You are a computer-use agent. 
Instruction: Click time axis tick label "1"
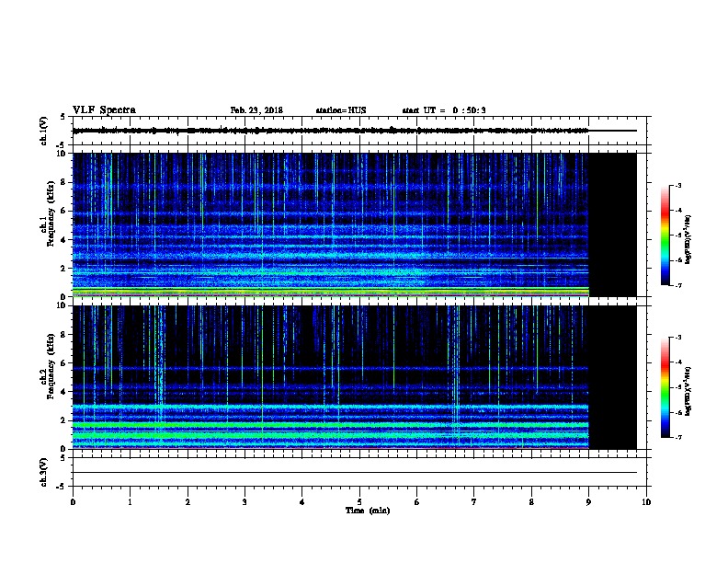[x=131, y=502]
